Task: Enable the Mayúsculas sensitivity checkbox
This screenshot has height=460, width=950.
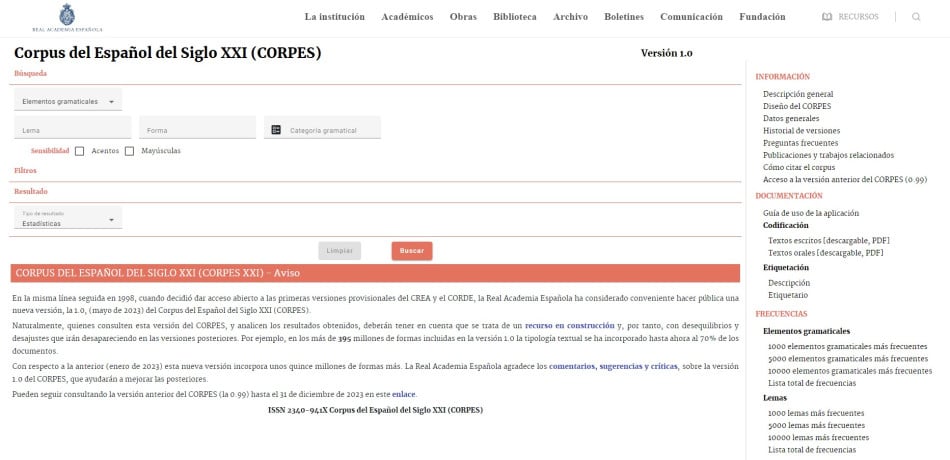Action: tap(129, 151)
